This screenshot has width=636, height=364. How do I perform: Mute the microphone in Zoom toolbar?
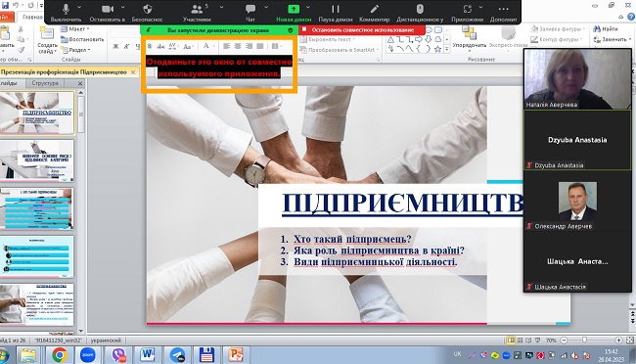click(x=66, y=12)
